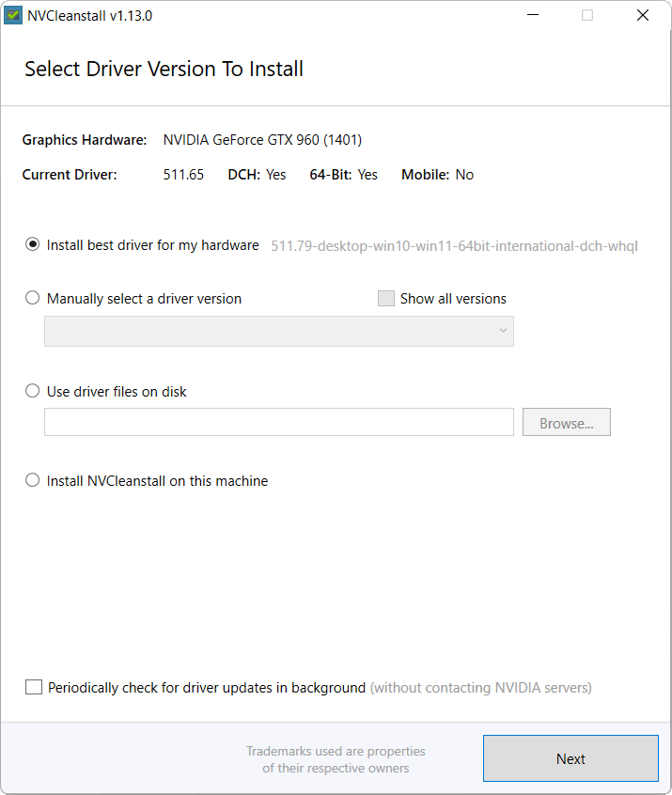This screenshot has height=795, width=672.
Task: Click the NVCleanstall app icon in title bar
Action: tap(13, 15)
